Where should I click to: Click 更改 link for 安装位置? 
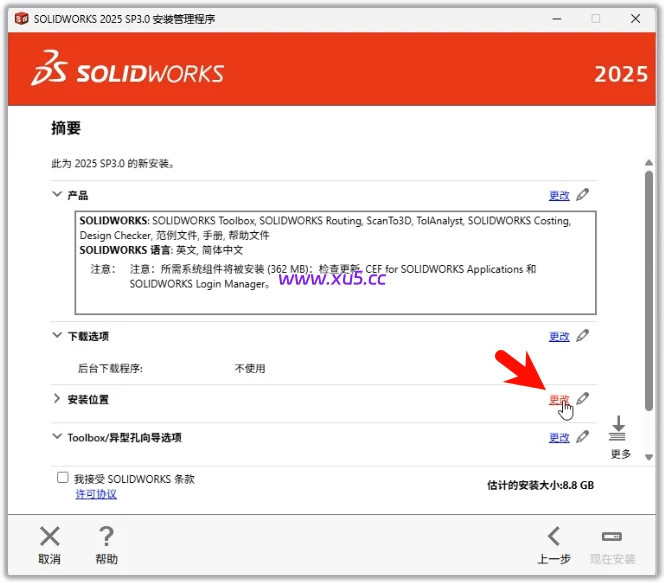[558, 400]
